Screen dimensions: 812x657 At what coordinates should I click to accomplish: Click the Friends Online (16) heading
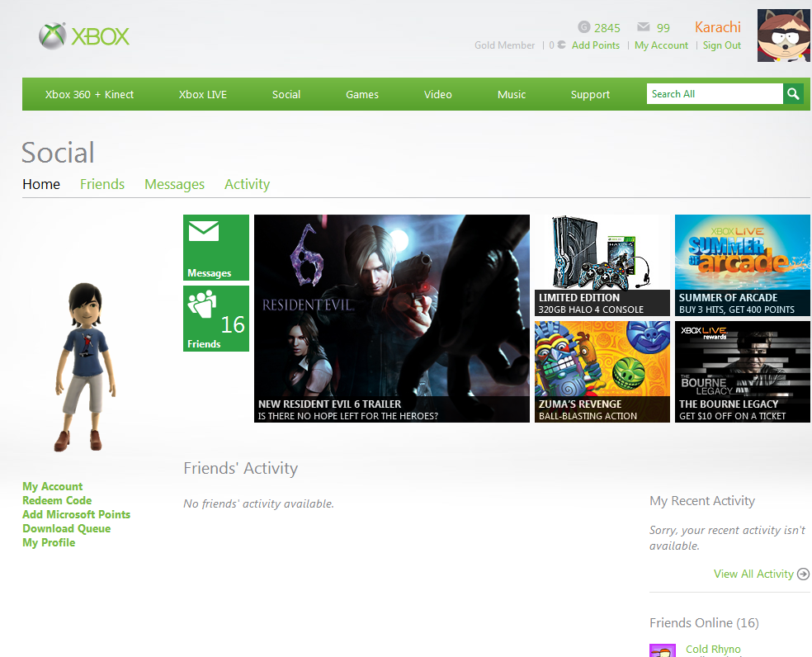tap(704, 623)
